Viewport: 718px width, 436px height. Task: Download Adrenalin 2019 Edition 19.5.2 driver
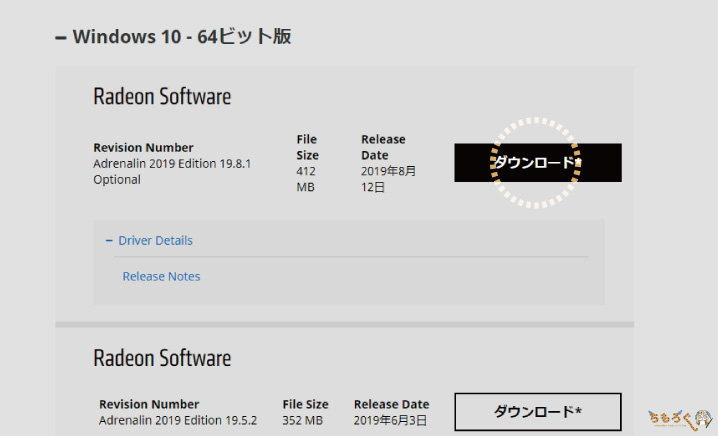click(x=538, y=412)
